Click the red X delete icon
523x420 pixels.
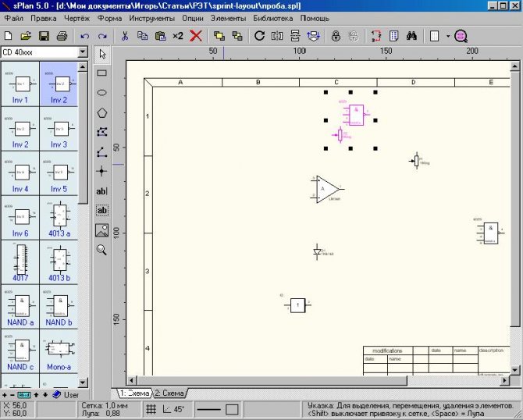click(x=197, y=36)
